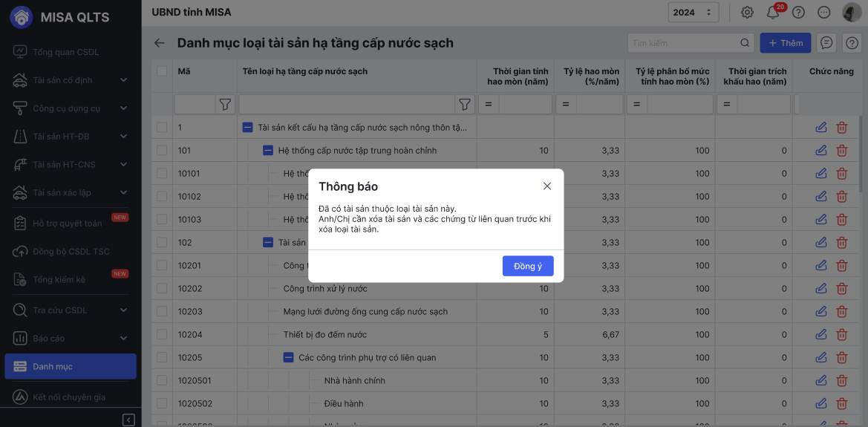Go back using the arrow icon
Viewport: 868px width, 427px height.
159,43
